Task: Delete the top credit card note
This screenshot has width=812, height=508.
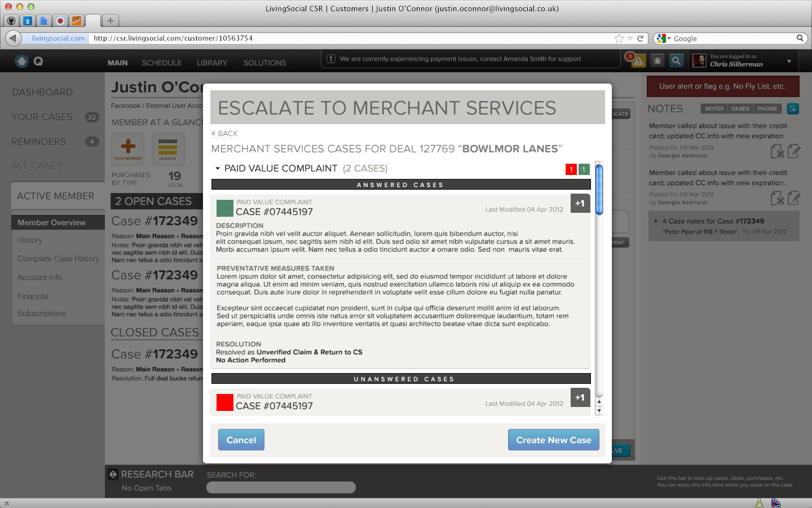Action: [x=777, y=151]
